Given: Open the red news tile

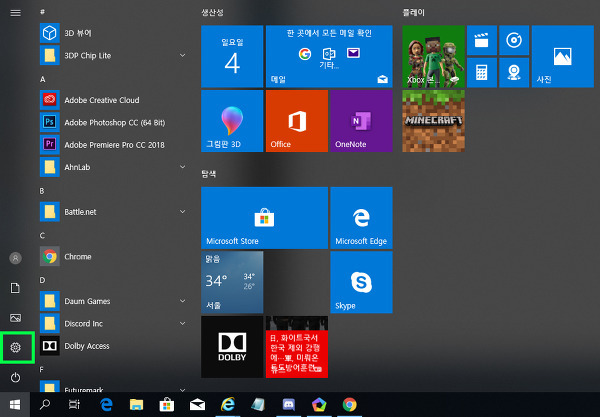Looking at the screenshot, I should 297,347.
